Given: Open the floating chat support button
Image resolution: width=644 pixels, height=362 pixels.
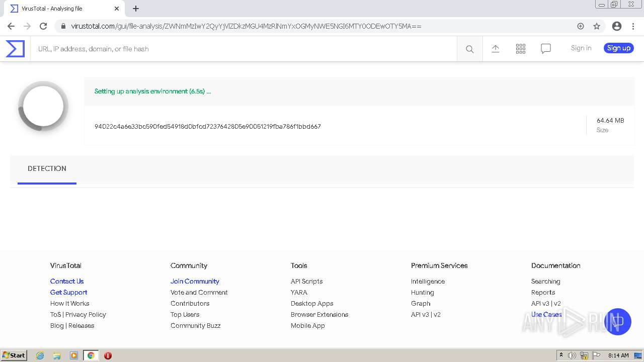Looking at the screenshot, I should pos(617,322).
